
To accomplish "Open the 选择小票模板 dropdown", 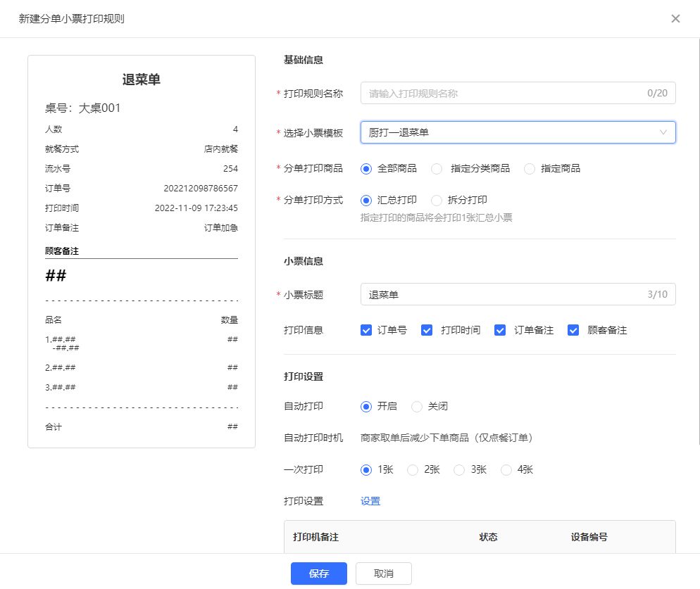I will pyautogui.click(x=518, y=132).
